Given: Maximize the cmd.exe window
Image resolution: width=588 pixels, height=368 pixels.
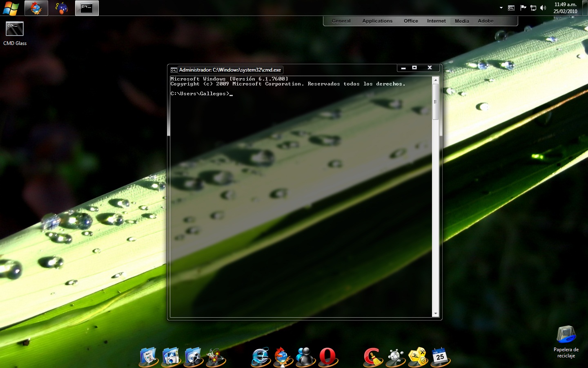Looking at the screenshot, I should point(414,68).
